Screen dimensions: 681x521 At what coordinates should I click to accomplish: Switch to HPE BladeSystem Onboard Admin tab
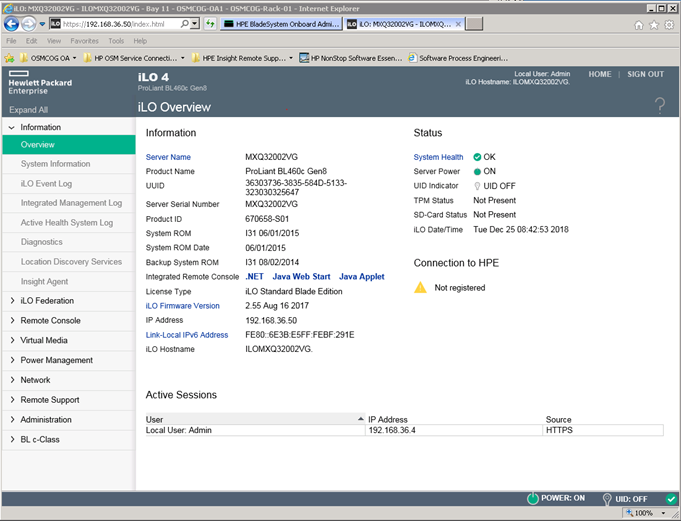click(281, 24)
